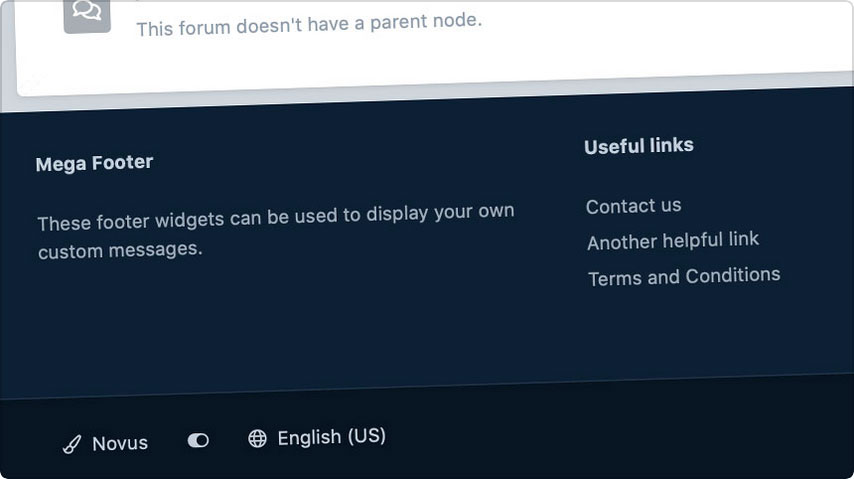Open the English (US) language chooser
Screen dimensions: 854x479
click(331, 437)
